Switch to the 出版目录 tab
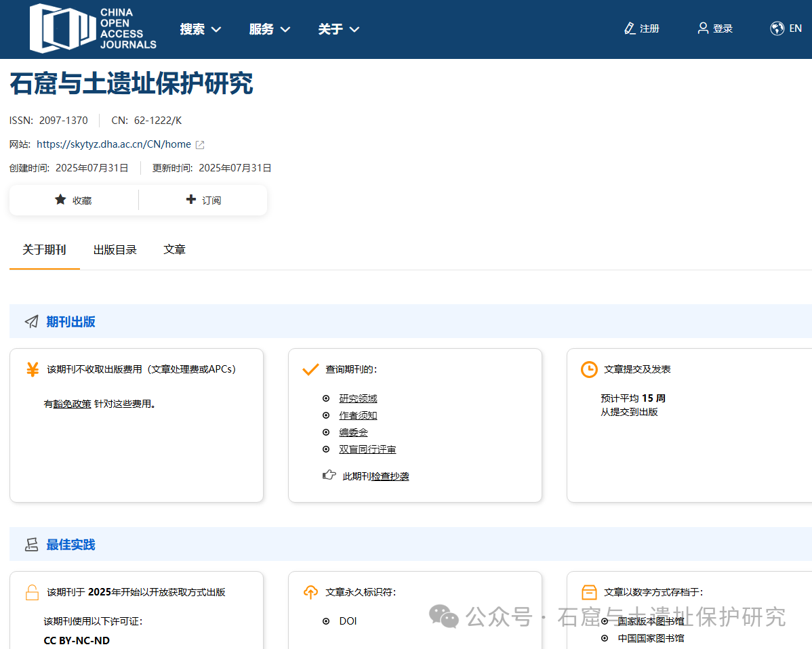Viewport: 812px width, 649px height. point(115,249)
